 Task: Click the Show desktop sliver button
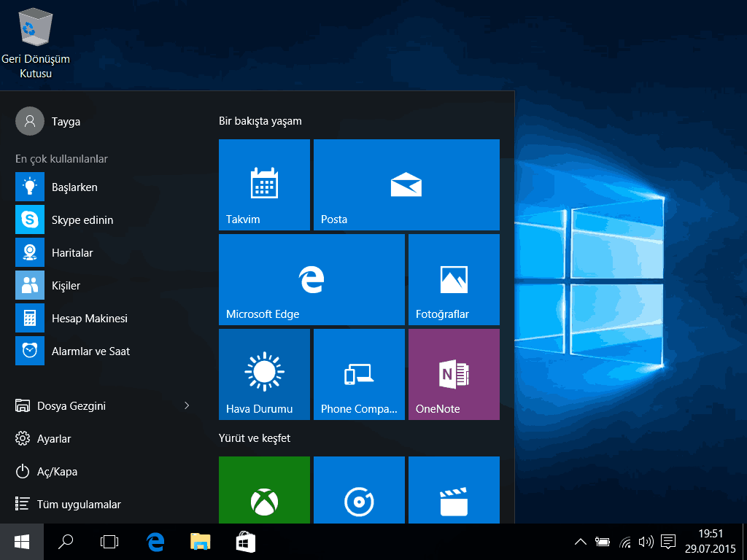tap(744, 542)
